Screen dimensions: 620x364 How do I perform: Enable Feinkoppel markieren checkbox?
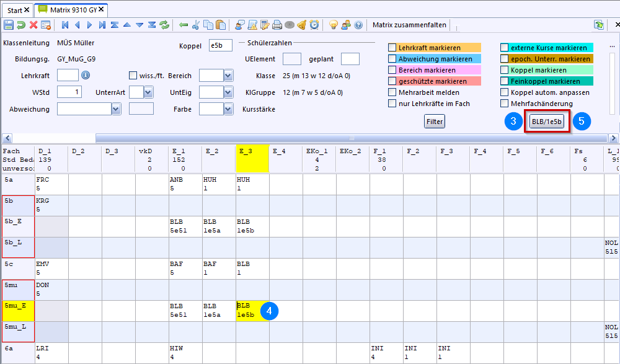tap(504, 81)
